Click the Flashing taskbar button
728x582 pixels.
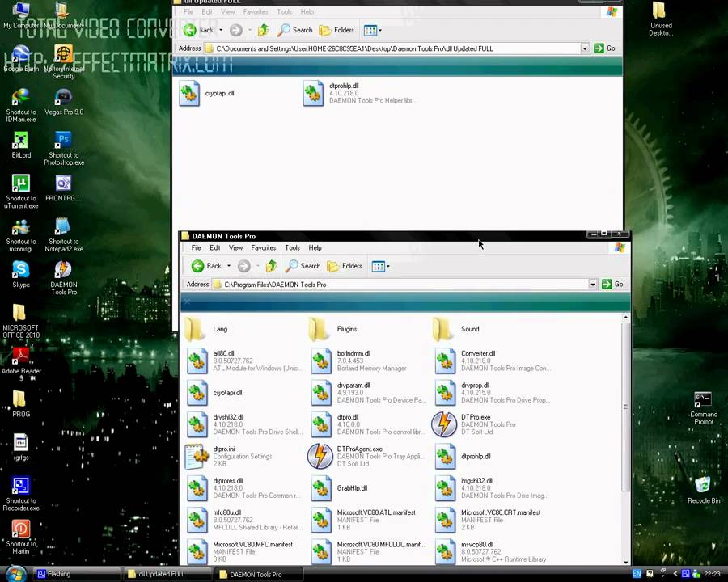77,574
